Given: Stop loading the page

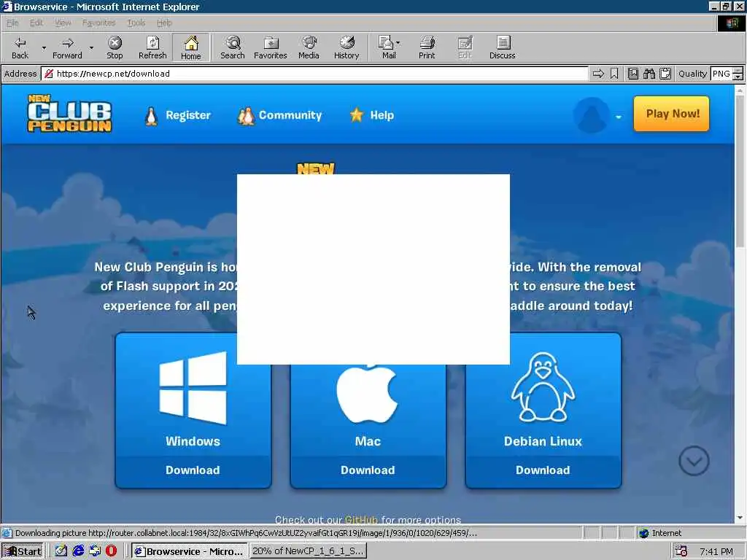Looking at the screenshot, I should coord(115,47).
